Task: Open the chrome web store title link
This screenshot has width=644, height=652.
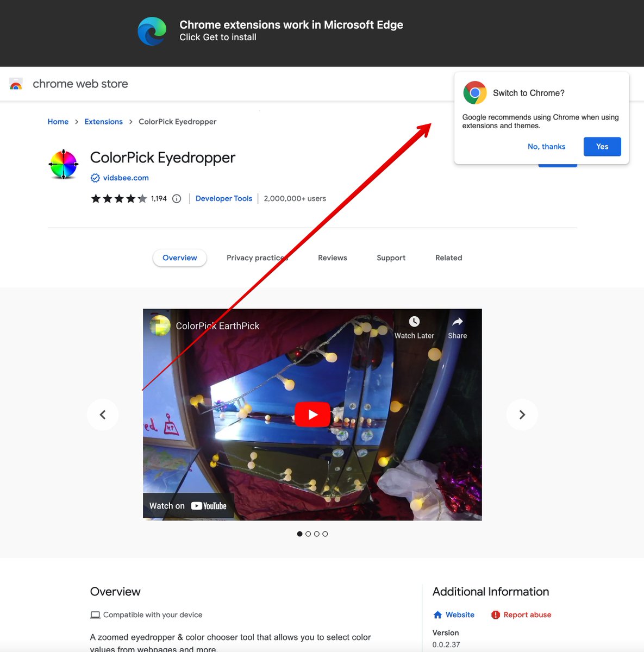Action: click(x=80, y=84)
